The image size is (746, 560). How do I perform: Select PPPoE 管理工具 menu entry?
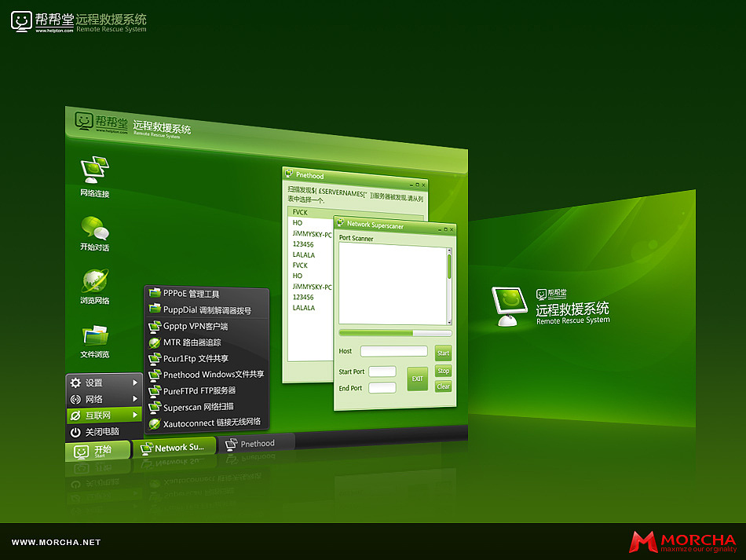pos(207,293)
